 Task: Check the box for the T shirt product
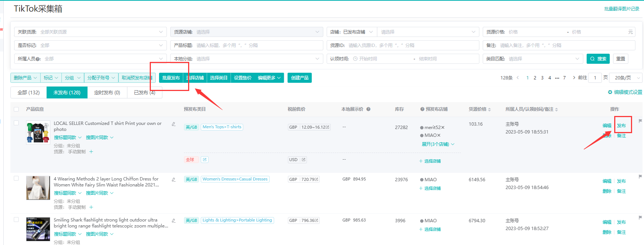pyautogui.click(x=16, y=123)
